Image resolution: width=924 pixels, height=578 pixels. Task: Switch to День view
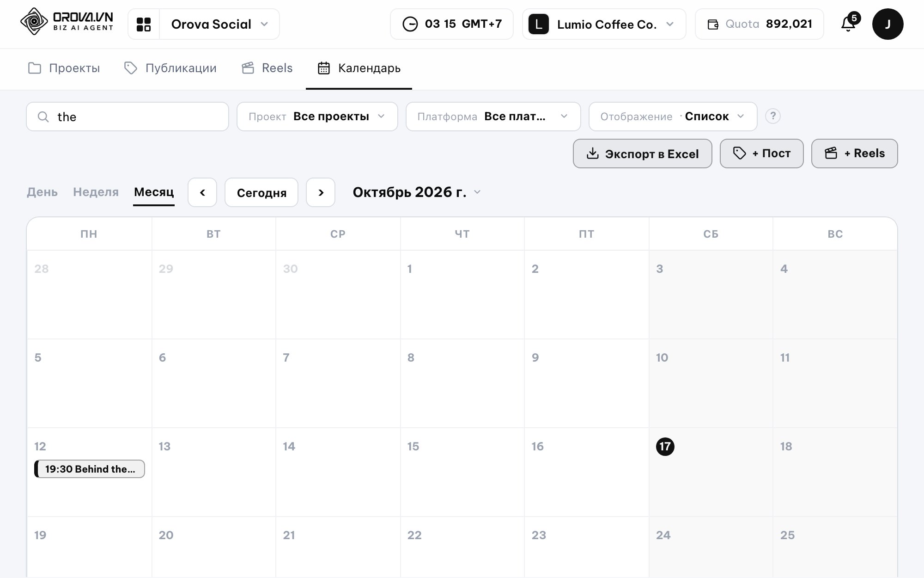pyautogui.click(x=42, y=192)
